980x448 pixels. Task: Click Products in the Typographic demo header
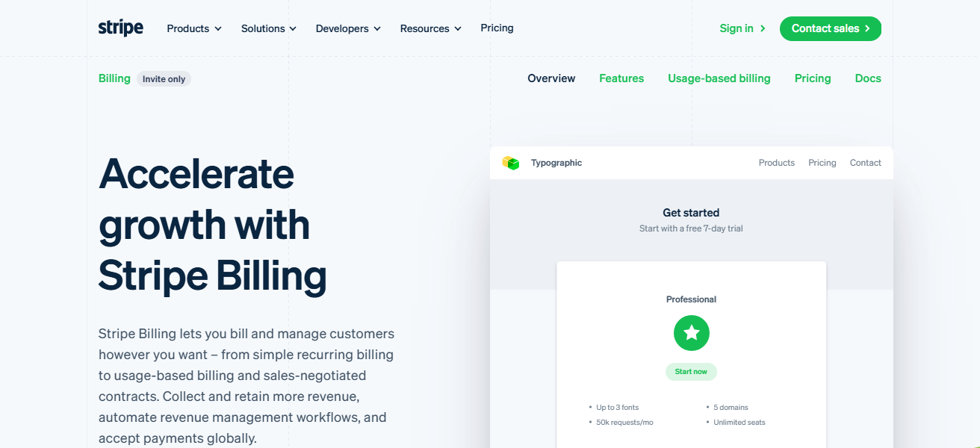(776, 163)
